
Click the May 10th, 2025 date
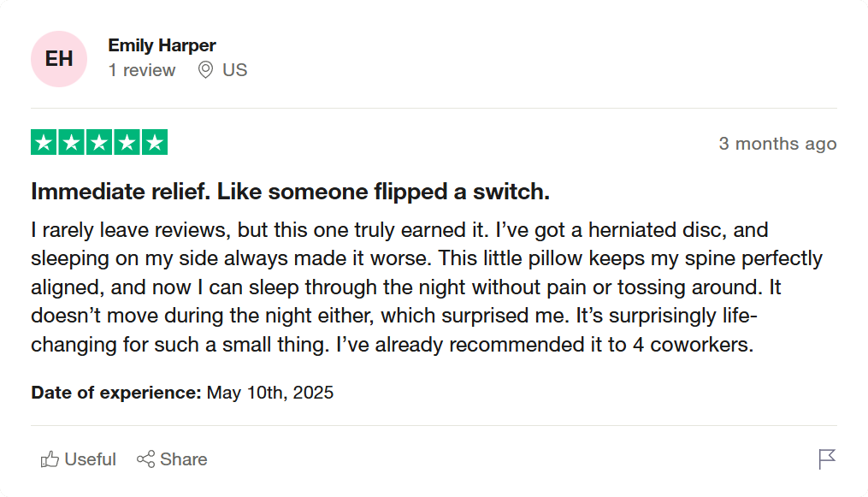click(270, 393)
